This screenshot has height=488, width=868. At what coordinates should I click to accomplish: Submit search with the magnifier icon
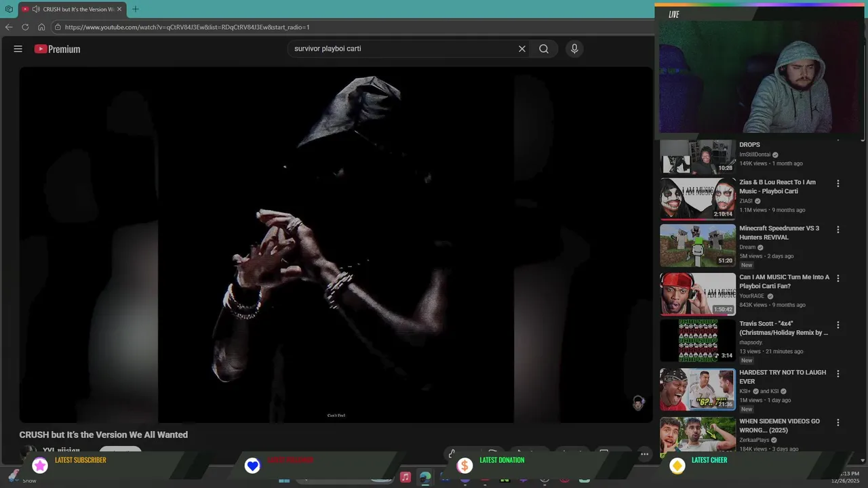pos(544,49)
